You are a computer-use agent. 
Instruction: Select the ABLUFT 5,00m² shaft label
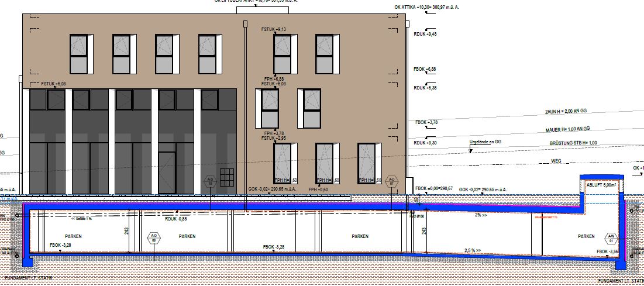[601, 185]
